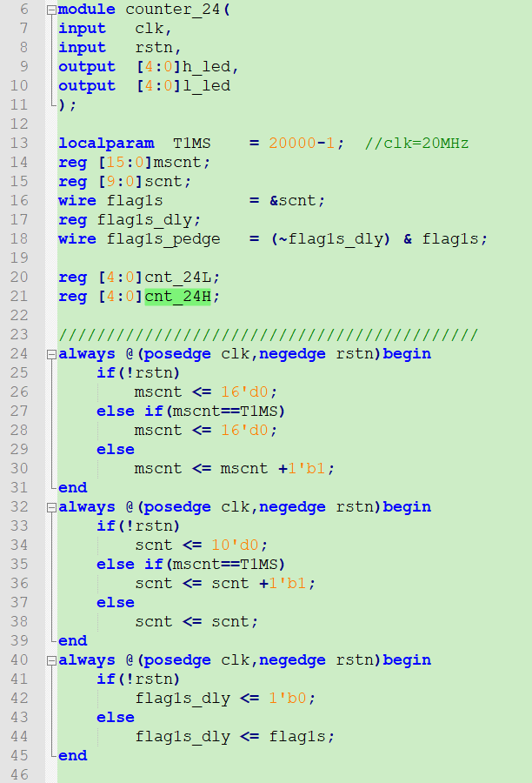Click line number 46 in the gutter

pos(19,775)
